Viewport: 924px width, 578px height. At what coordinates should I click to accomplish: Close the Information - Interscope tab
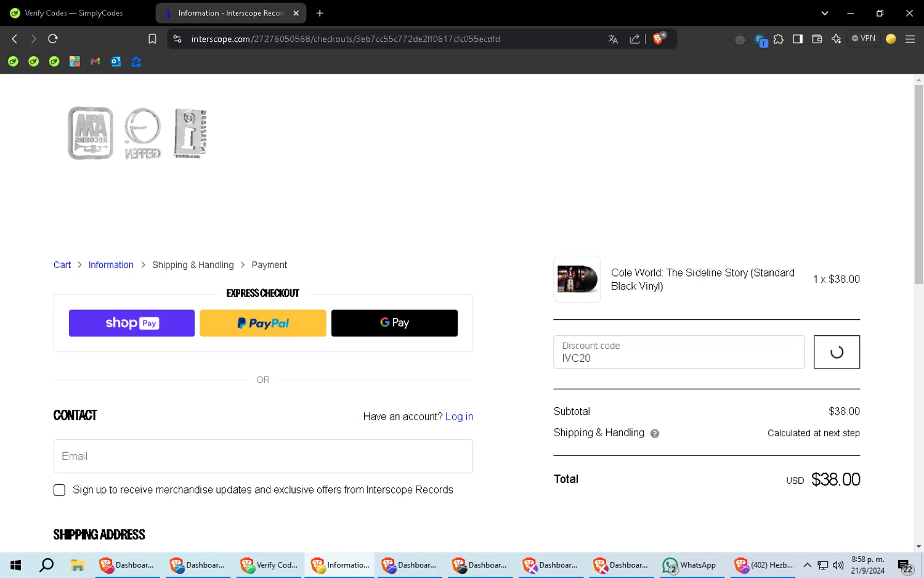pyautogui.click(x=296, y=13)
